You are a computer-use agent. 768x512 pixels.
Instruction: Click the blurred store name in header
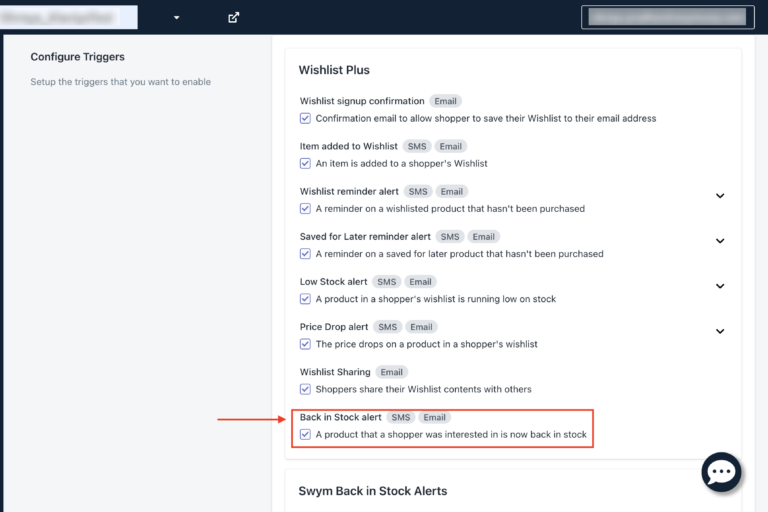pos(69,17)
